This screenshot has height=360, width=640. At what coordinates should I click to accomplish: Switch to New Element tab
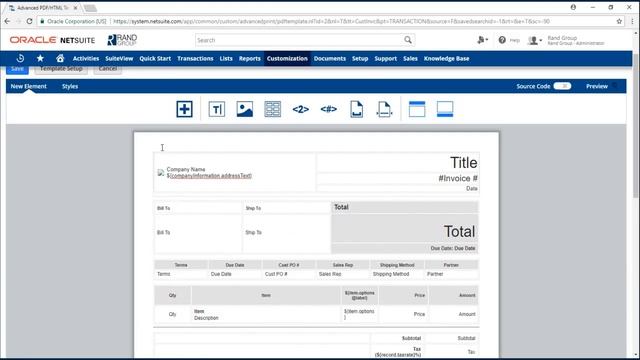(x=29, y=86)
